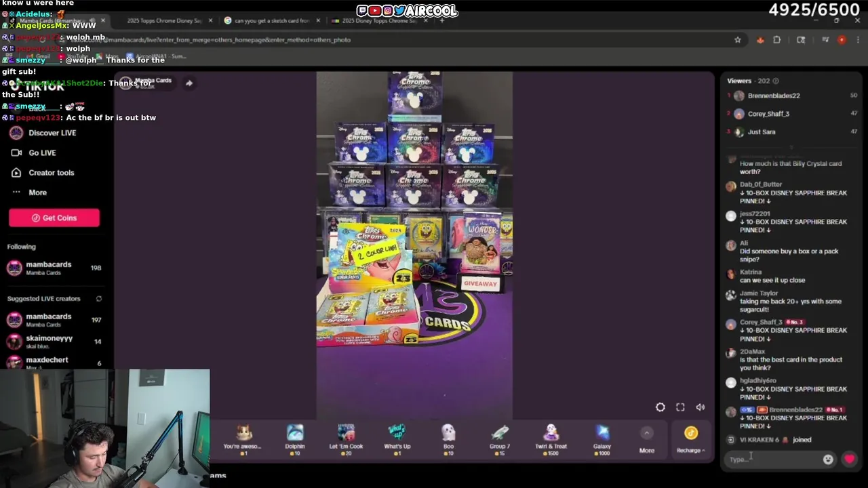Open the browser extensions puzzle icon
The image size is (868, 488).
(x=777, y=40)
